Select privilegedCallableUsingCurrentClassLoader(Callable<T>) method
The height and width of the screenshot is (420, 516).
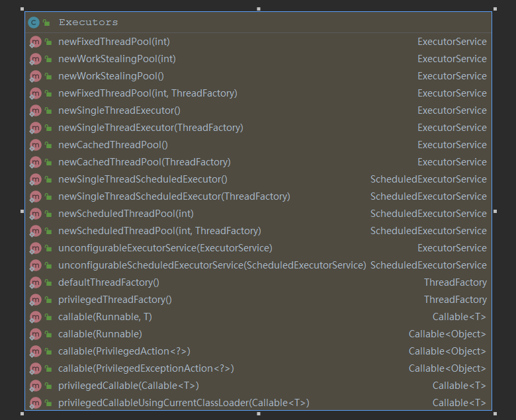point(184,403)
